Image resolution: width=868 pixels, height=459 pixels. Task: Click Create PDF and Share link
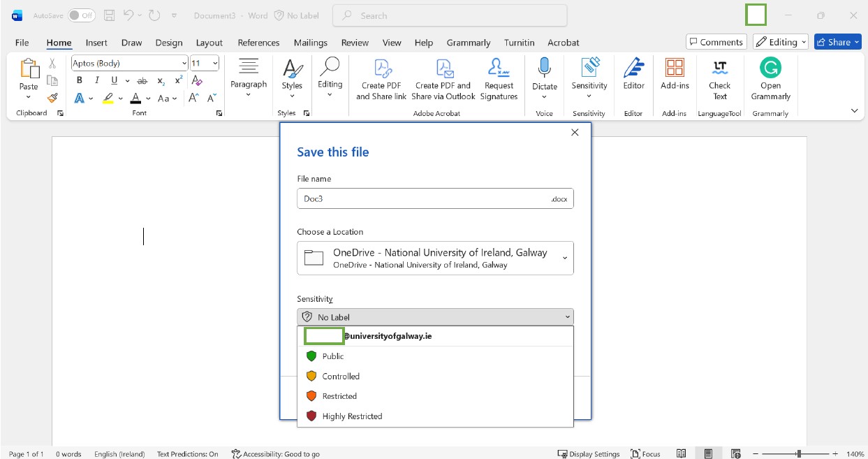click(381, 79)
